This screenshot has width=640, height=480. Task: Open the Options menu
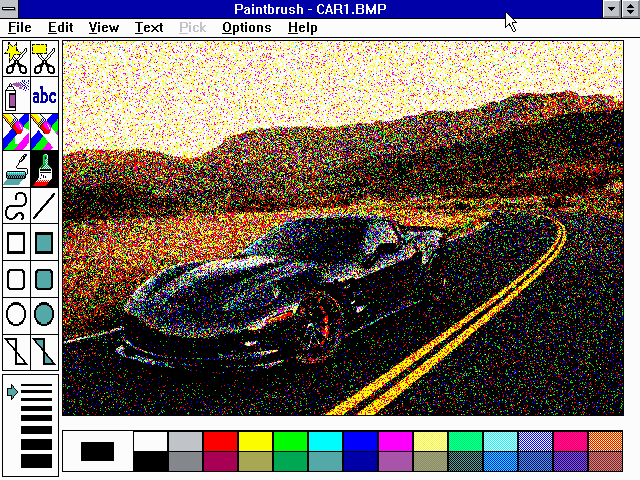point(246,27)
